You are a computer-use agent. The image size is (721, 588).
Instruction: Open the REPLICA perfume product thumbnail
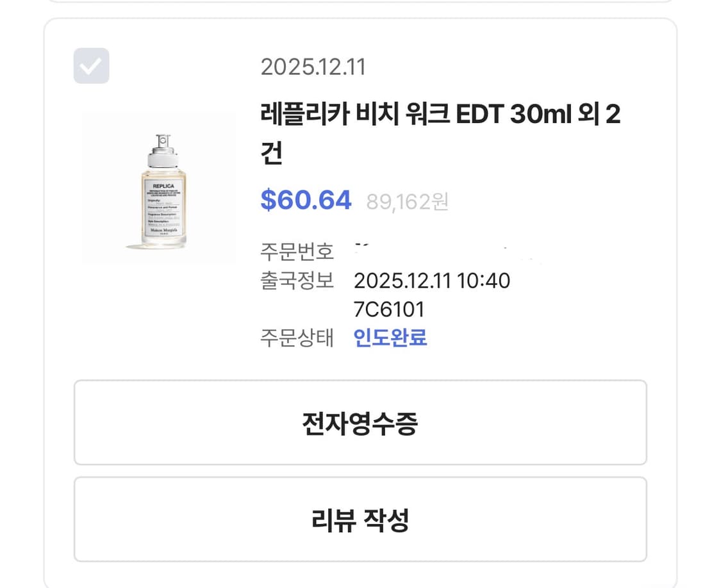(159, 186)
